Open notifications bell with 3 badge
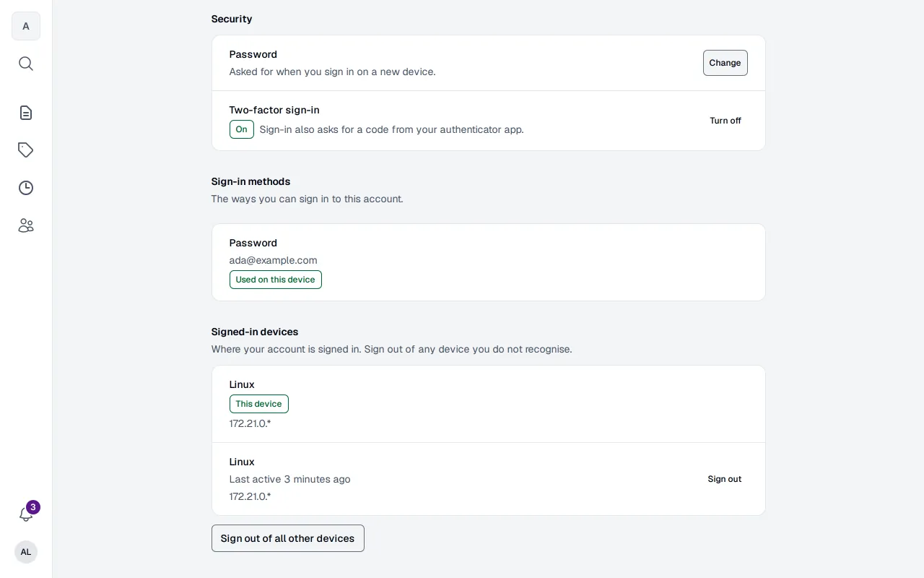924x578 pixels. tap(26, 514)
